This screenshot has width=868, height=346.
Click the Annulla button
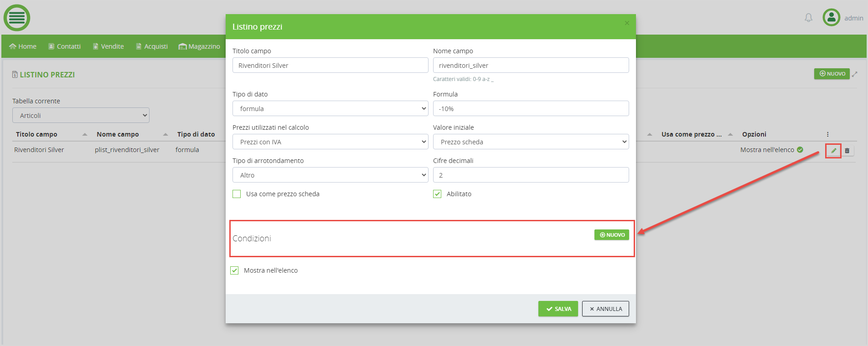coord(605,309)
